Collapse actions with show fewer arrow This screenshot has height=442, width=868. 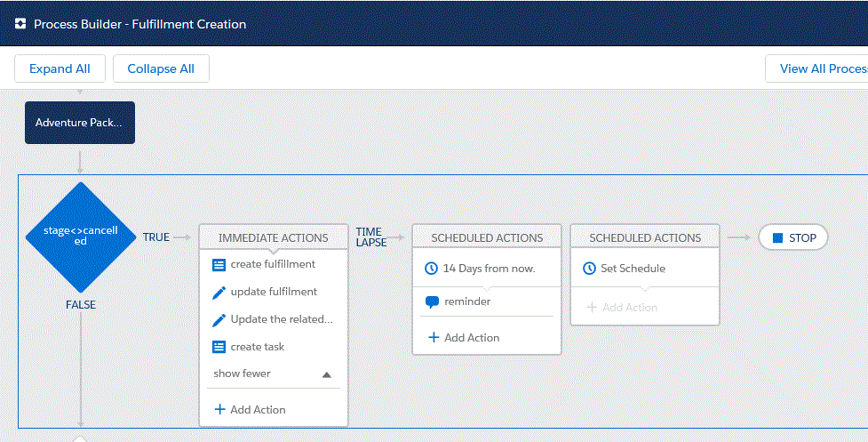coord(326,374)
